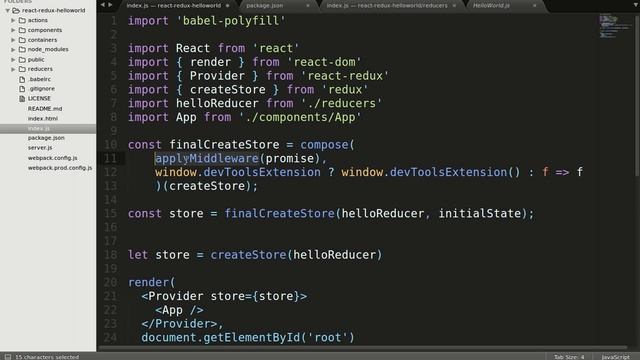
Task: Click line number 11 in the gutter
Action: (110, 158)
